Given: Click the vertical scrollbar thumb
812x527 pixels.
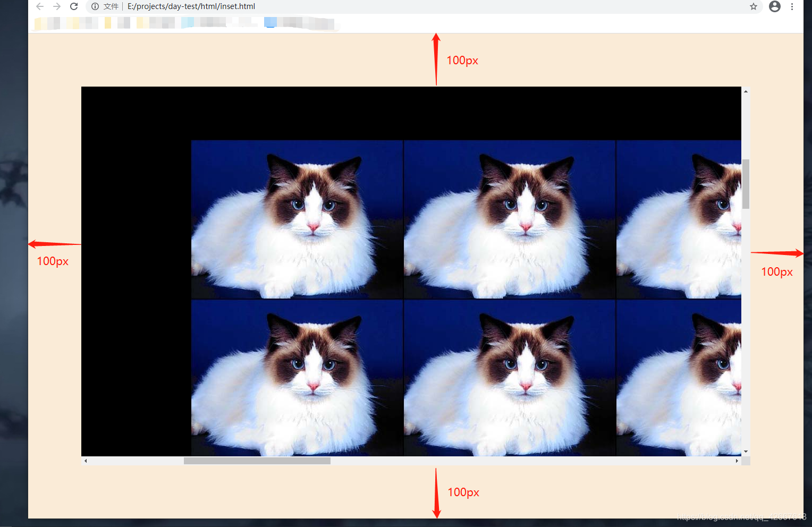Looking at the screenshot, I should (746, 184).
